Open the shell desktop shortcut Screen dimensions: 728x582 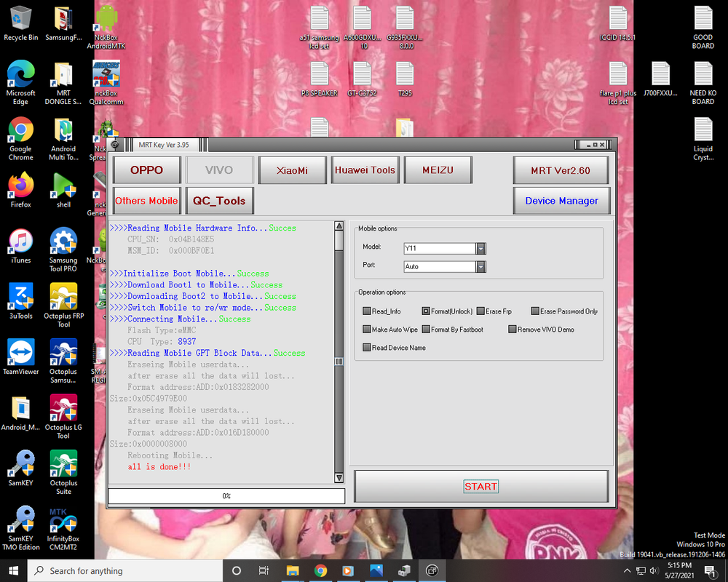63,191
